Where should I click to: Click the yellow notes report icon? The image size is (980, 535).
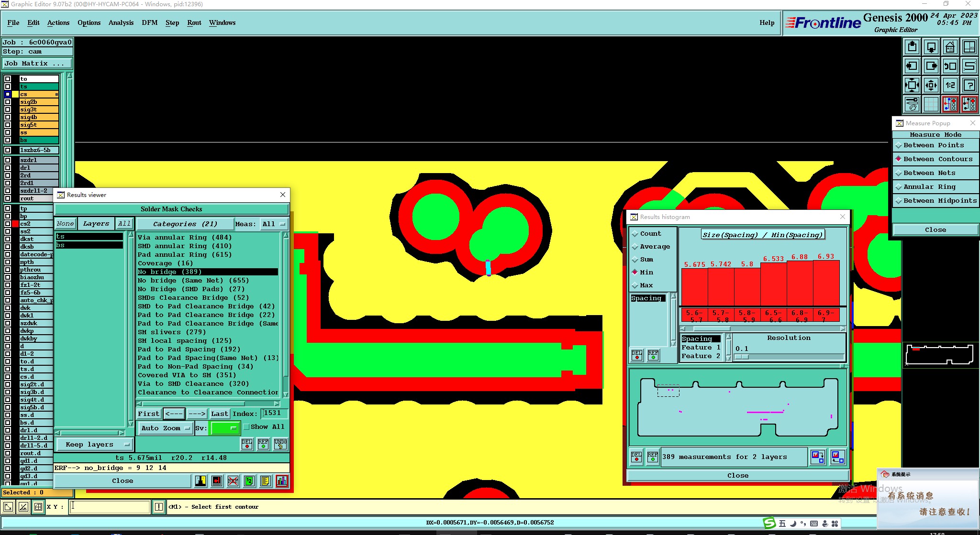265,481
